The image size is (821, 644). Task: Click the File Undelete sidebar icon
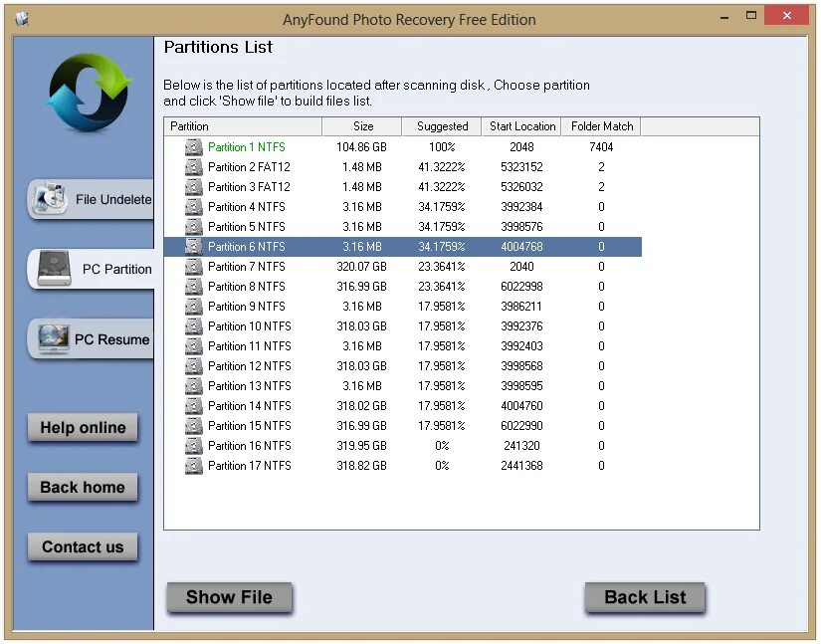(49, 199)
